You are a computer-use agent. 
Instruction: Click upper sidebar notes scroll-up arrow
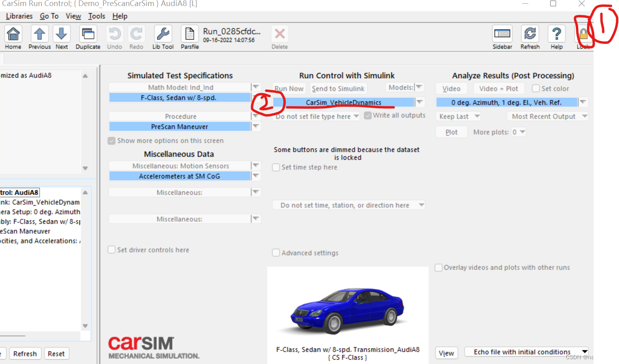pos(85,76)
